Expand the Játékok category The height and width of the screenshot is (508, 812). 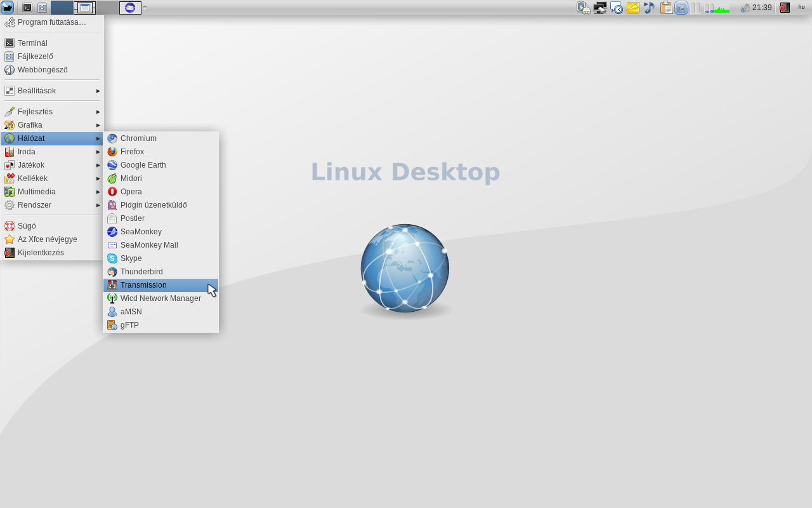click(x=52, y=165)
